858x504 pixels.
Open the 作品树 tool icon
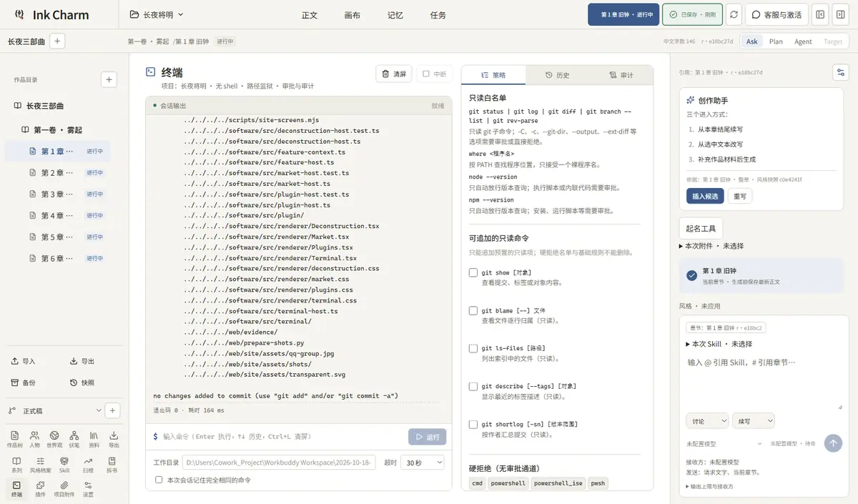click(x=15, y=439)
